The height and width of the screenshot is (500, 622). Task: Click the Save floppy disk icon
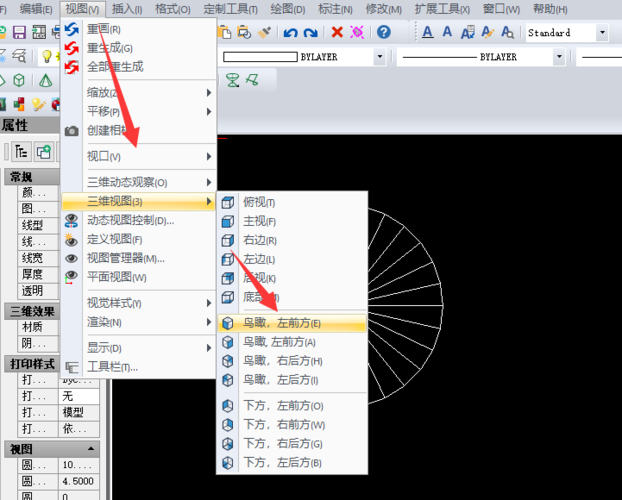coord(19,32)
